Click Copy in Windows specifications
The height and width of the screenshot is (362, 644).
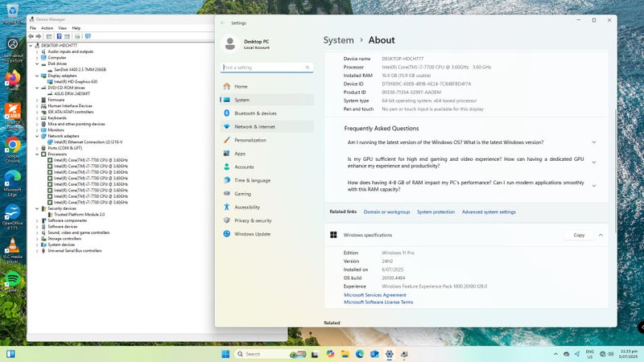click(579, 235)
